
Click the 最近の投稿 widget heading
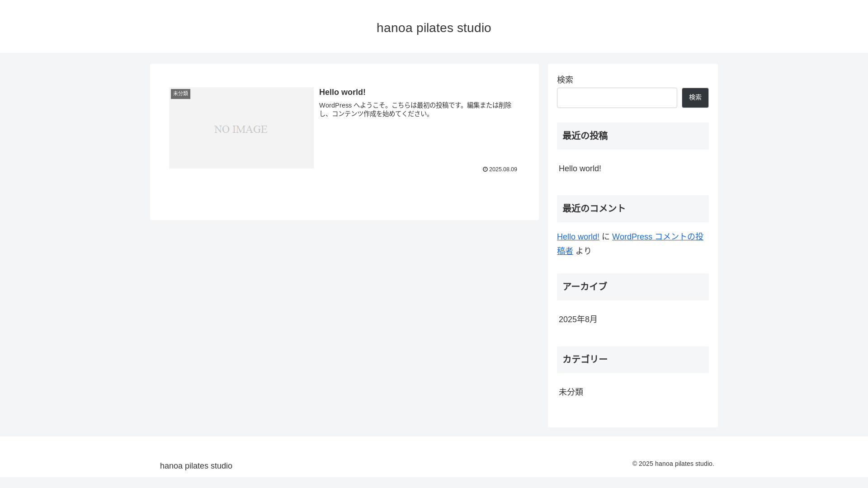(632, 136)
